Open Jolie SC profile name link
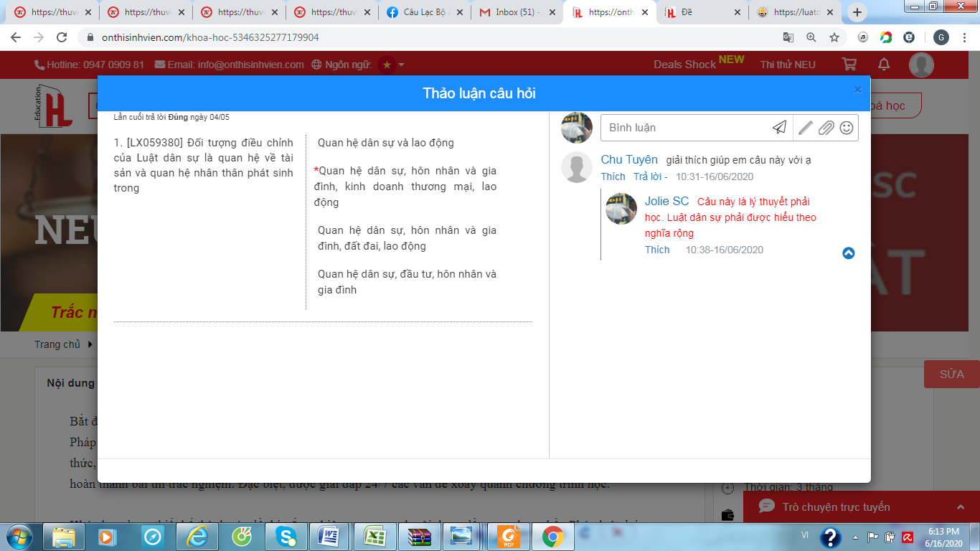The image size is (980, 551). coord(666,201)
